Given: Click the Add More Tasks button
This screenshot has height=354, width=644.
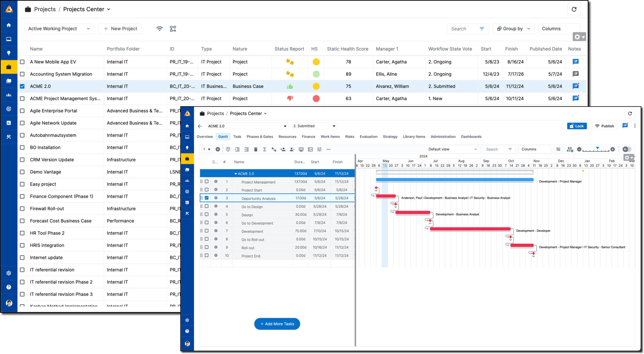Looking at the screenshot, I should click(277, 324).
